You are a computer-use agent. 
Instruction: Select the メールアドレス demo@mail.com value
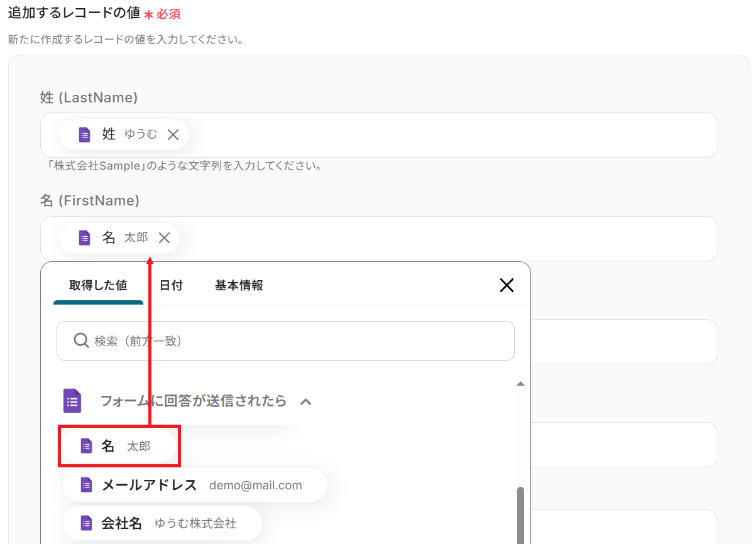(195, 485)
